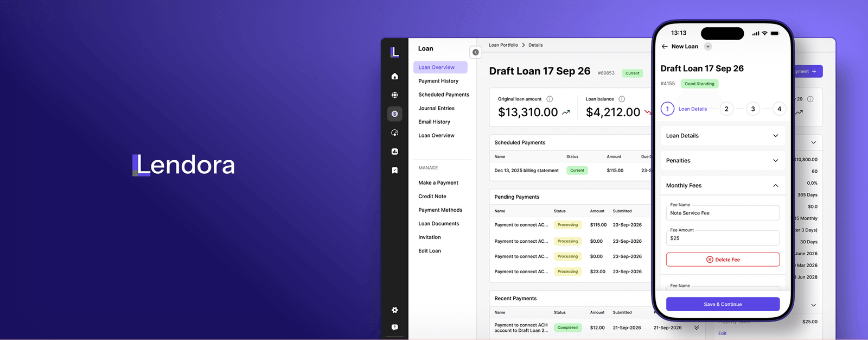Click Payment to connect ACH account to Draft Loan
This screenshot has width=868, height=340.
click(521, 328)
